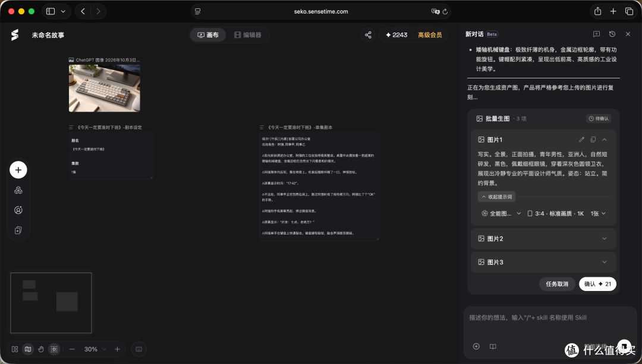Click the browser share icon
The image size is (642, 364).
(x=598, y=11)
